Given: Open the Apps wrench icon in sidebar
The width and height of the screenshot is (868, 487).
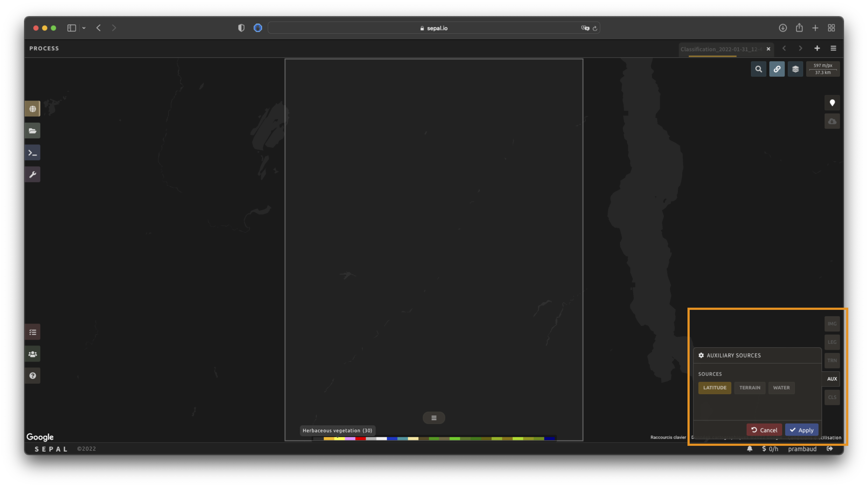Looking at the screenshot, I should [33, 175].
